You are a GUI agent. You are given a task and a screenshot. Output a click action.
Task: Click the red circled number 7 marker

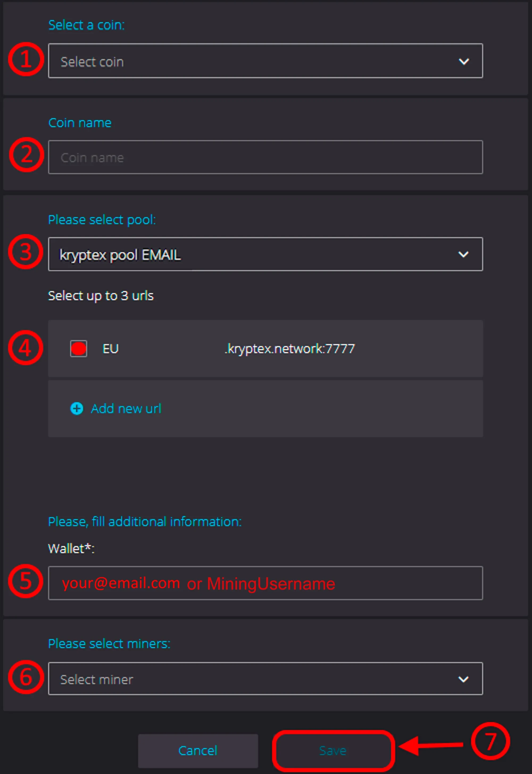pyautogui.click(x=490, y=741)
